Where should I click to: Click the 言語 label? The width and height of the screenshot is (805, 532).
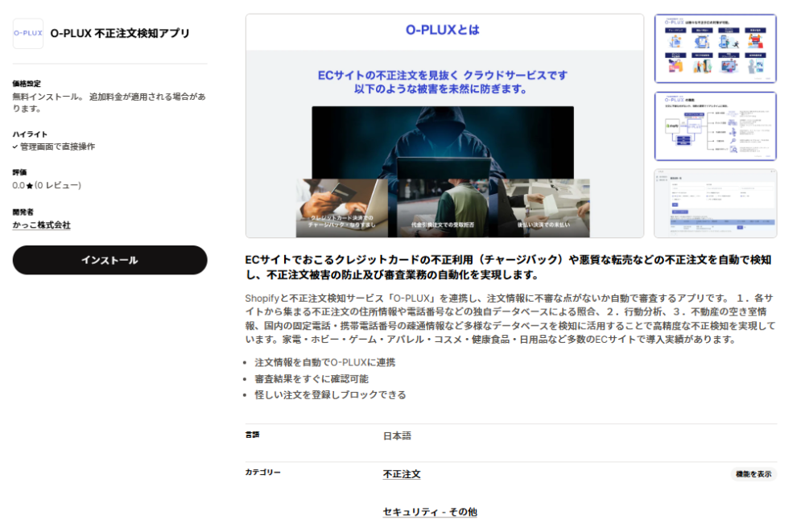coord(252,435)
